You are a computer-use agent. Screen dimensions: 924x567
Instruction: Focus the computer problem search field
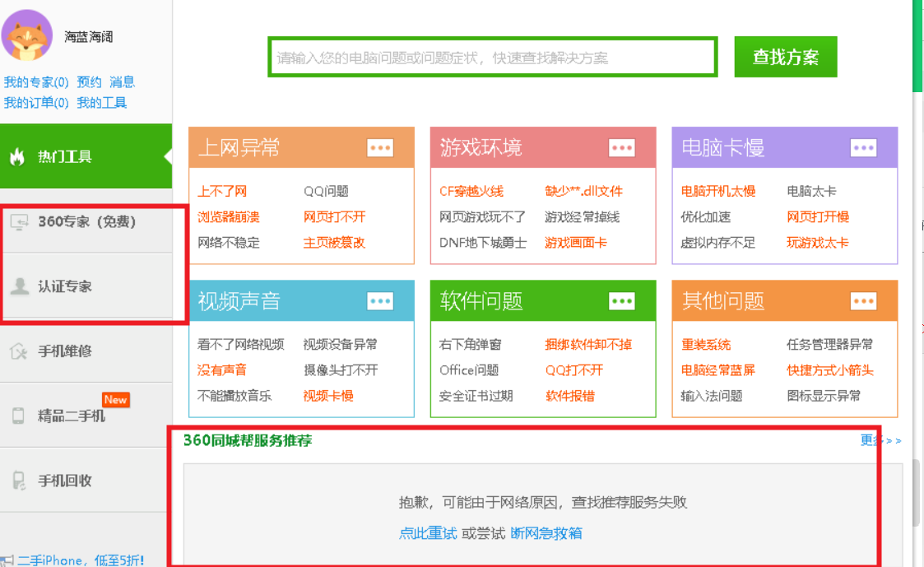(x=493, y=57)
